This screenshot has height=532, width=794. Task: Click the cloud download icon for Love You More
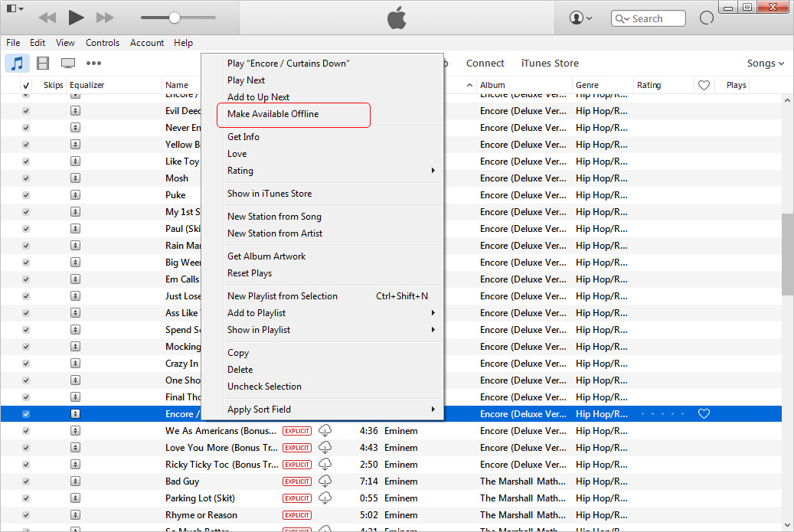coord(325,448)
